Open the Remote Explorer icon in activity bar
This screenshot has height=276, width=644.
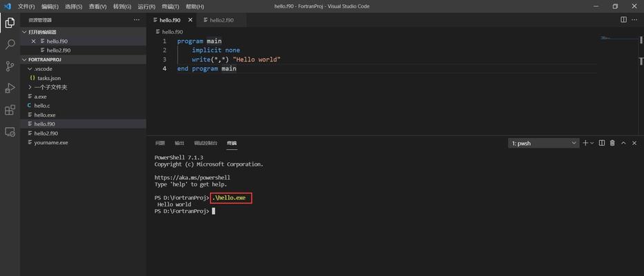[x=10, y=132]
